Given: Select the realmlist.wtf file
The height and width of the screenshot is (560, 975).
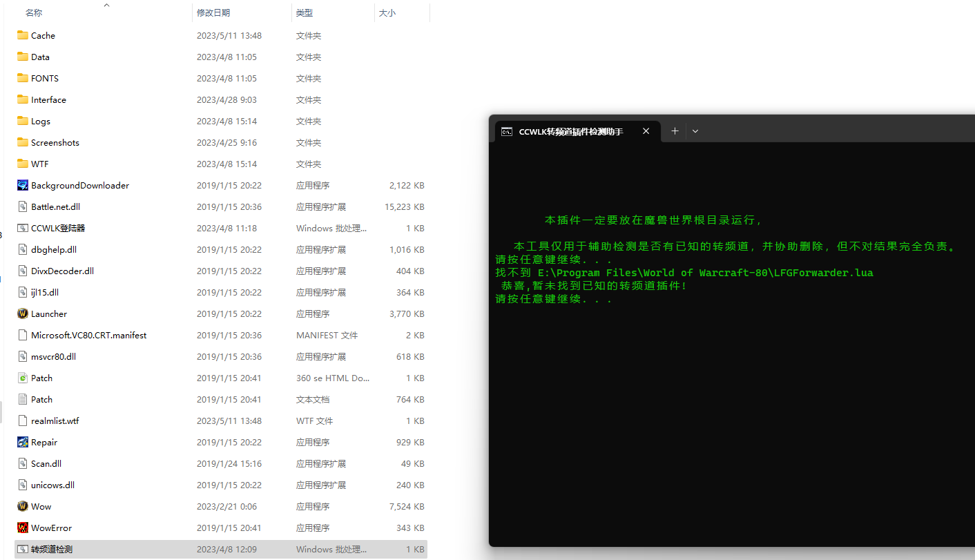Looking at the screenshot, I should [55, 421].
